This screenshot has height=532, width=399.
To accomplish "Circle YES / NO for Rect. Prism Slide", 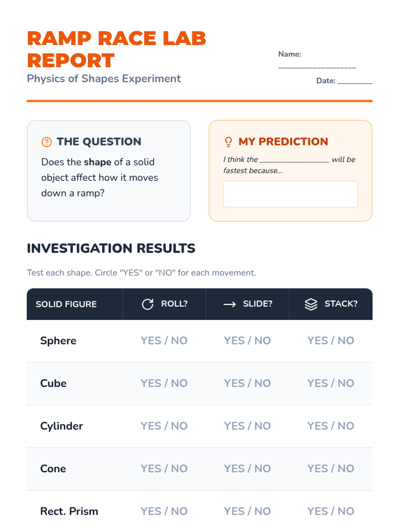I will 247,511.
